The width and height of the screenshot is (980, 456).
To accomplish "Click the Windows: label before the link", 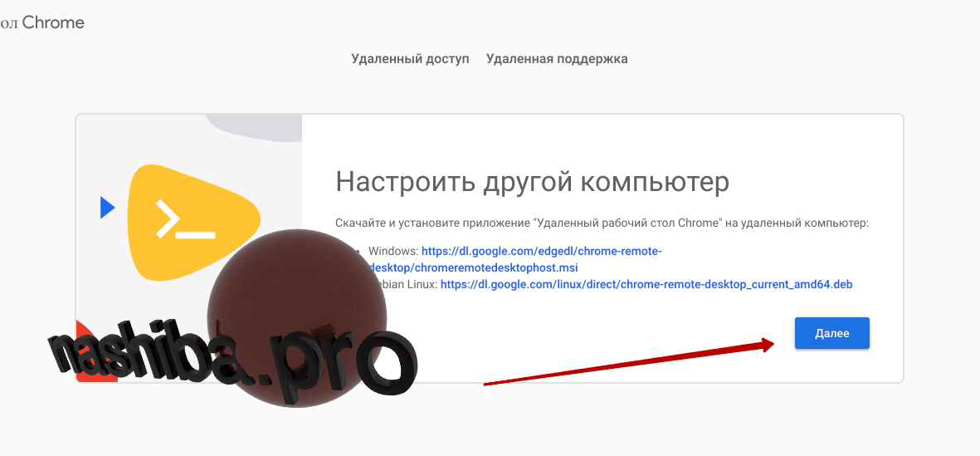I will 393,251.
